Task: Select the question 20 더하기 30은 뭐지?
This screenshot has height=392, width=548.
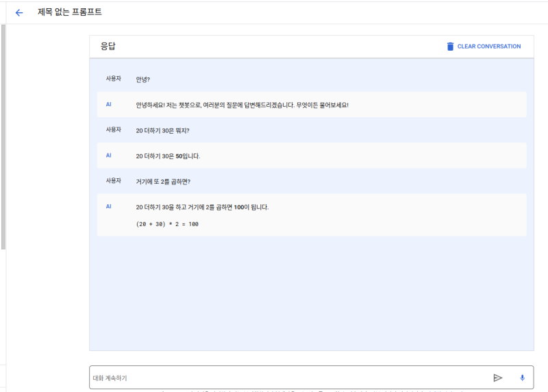Action: pos(162,130)
